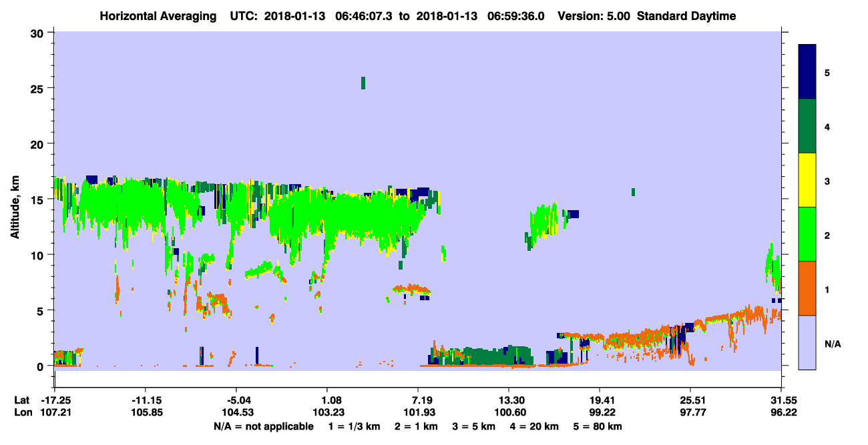Screen dimensions: 868x445
Task: Click the latitude value 13.30
Action: 509,400
